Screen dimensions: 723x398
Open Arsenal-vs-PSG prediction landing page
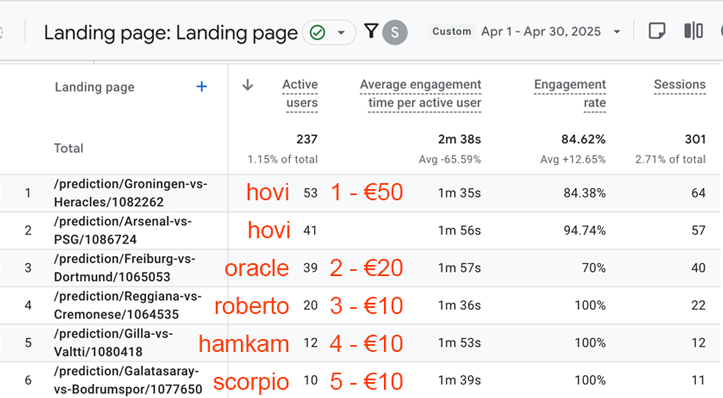pyautogui.click(x=122, y=230)
